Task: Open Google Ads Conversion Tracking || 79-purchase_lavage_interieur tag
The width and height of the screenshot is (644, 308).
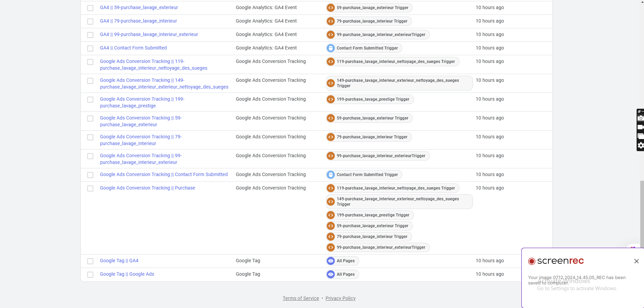Action: coord(141,140)
